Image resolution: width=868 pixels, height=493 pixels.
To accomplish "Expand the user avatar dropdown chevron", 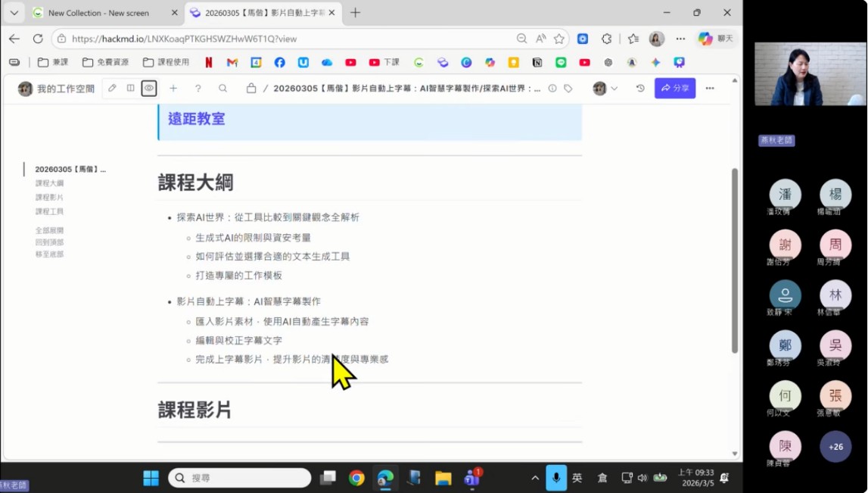I will [x=614, y=89].
